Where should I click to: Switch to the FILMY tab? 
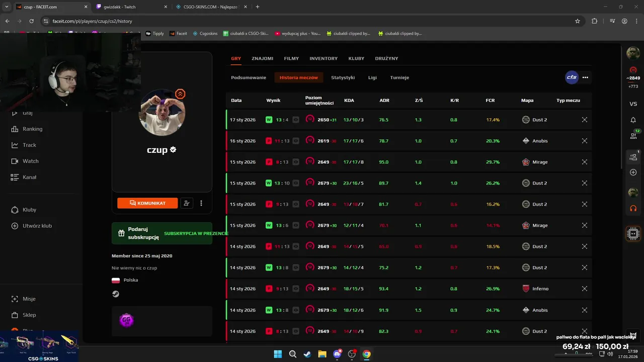click(x=291, y=58)
